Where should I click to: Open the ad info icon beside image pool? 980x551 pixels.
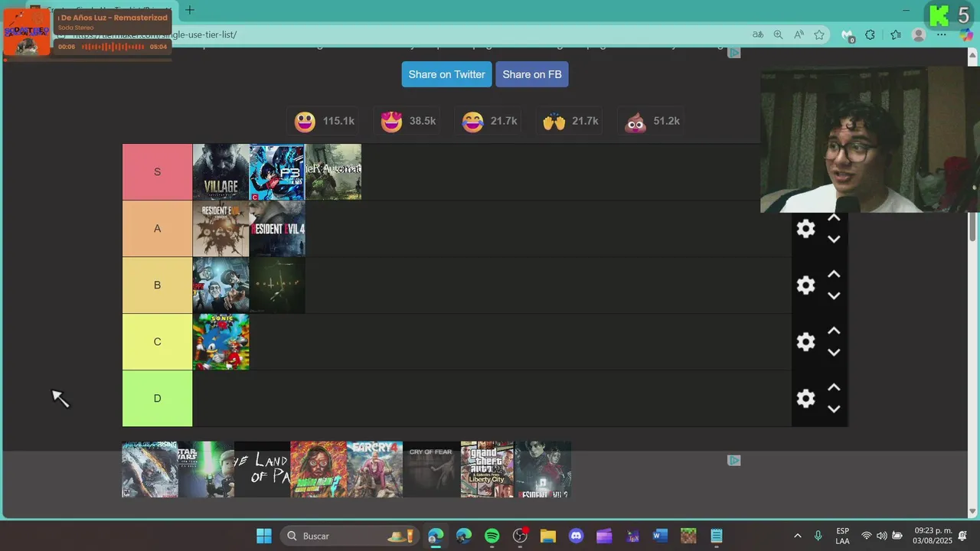[733, 460]
